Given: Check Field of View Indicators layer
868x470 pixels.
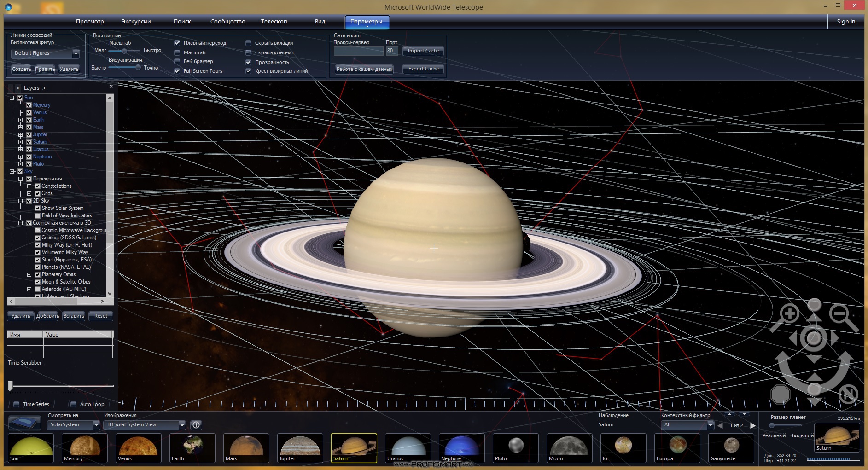Looking at the screenshot, I should (38, 215).
